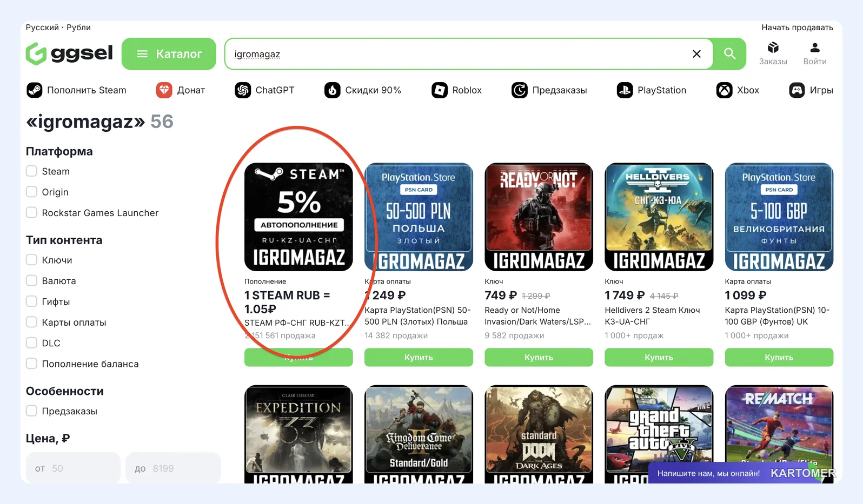This screenshot has height=504, width=863.
Task: Open Скидки 90% category
Action: [363, 90]
